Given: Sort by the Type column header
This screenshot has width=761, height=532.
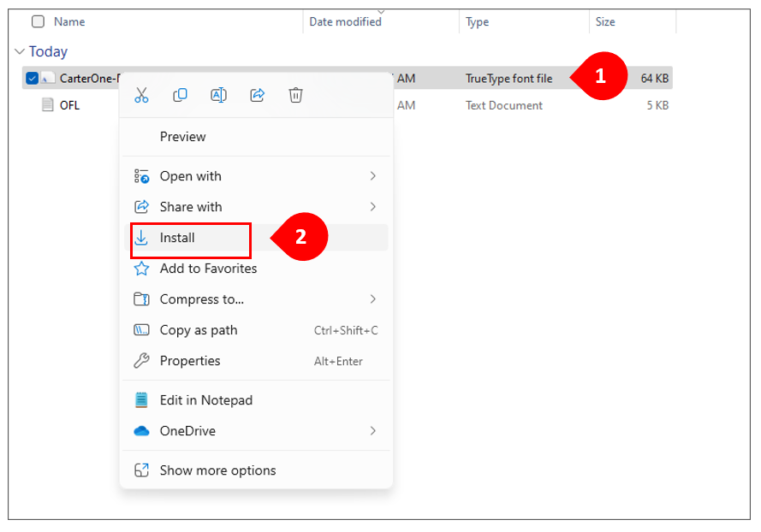Looking at the screenshot, I should click(x=477, y=22).
